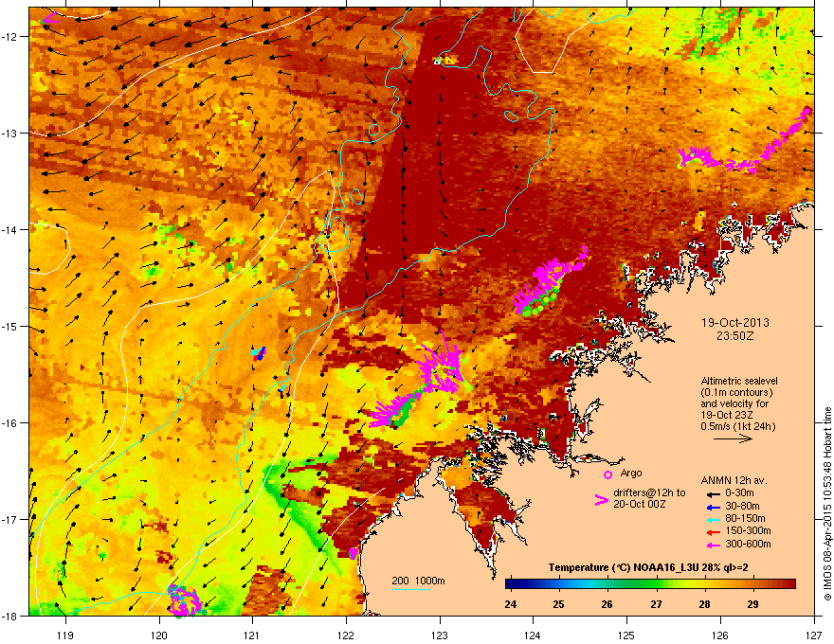The height and width of the screenshot is (644, 834).
Task: Click the magenta drifter cluster near 120E 18S
Action: [x=185, y=600]
